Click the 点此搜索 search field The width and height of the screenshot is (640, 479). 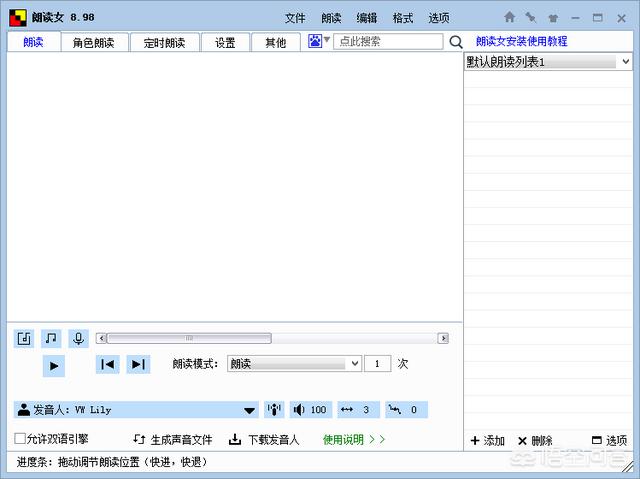[388, 42]
